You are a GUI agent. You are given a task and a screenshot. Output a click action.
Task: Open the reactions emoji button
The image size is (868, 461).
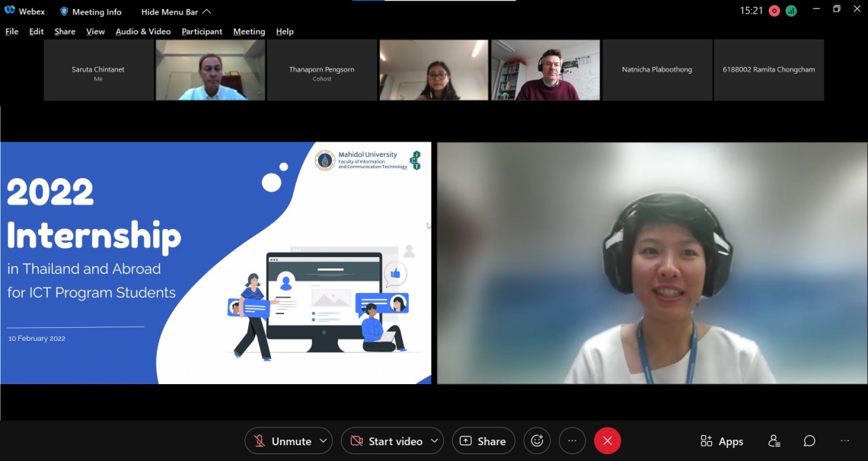537,441
